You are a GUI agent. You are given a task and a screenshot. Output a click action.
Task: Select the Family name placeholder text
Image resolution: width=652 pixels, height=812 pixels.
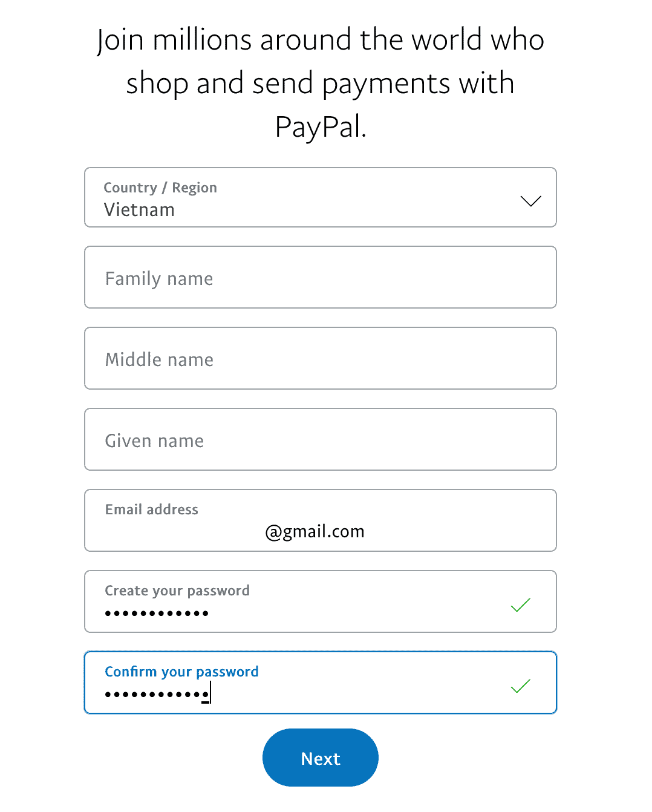pos(158,278)
